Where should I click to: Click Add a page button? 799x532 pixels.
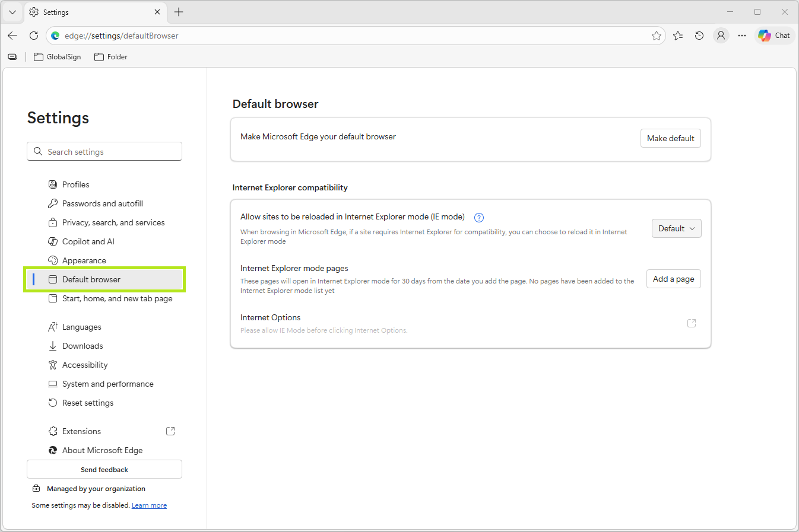click(674, 279)
